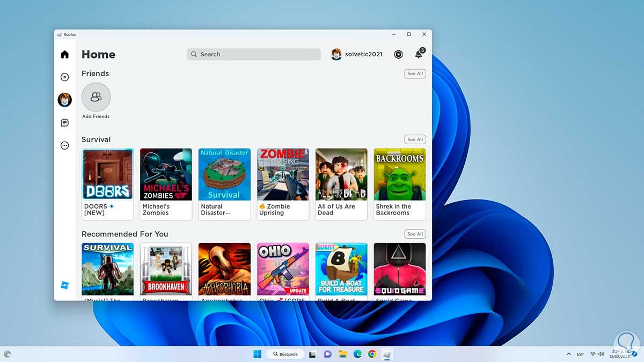Click the magnifier icon in search bar
Viewport: 644px width, 362px height.
(194, 54)
